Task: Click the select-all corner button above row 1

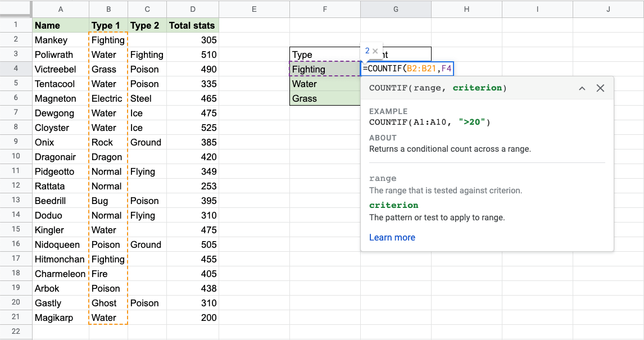Action: coord(16,9)
